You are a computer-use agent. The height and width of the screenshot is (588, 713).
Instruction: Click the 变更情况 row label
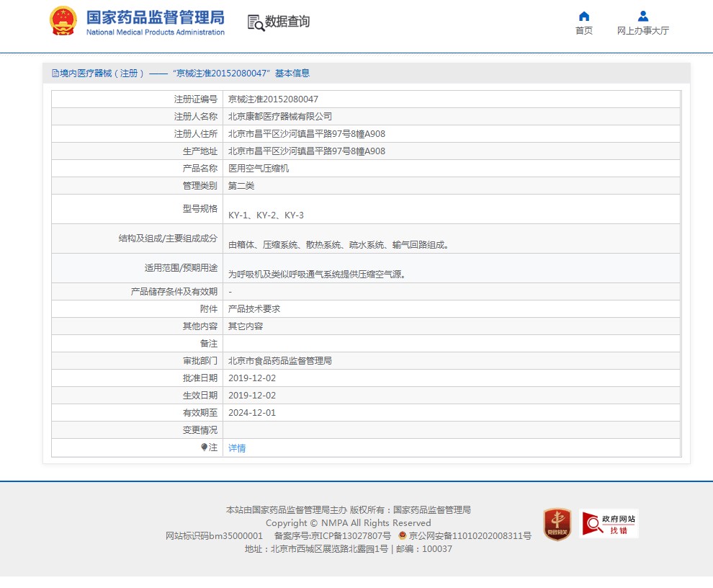[200, 430]
